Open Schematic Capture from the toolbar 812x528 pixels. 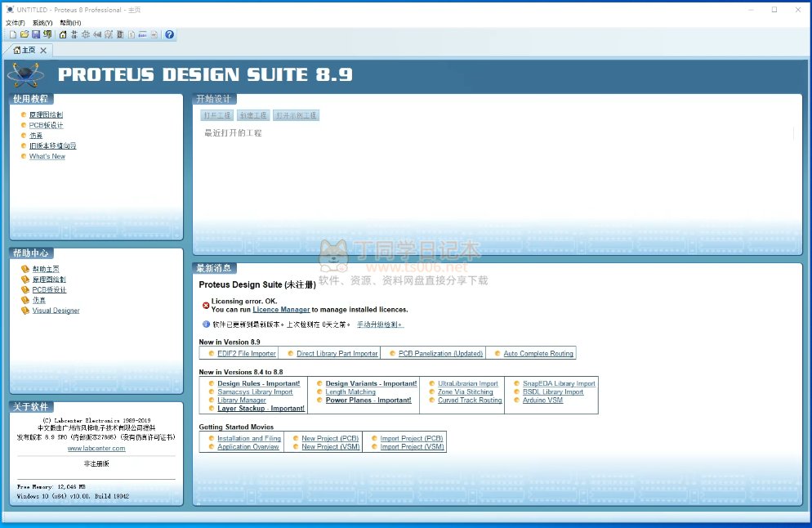74,35
